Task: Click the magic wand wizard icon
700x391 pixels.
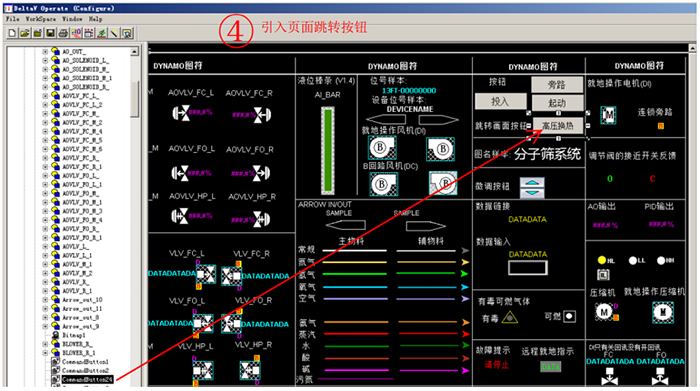Action: click(114, 33)
